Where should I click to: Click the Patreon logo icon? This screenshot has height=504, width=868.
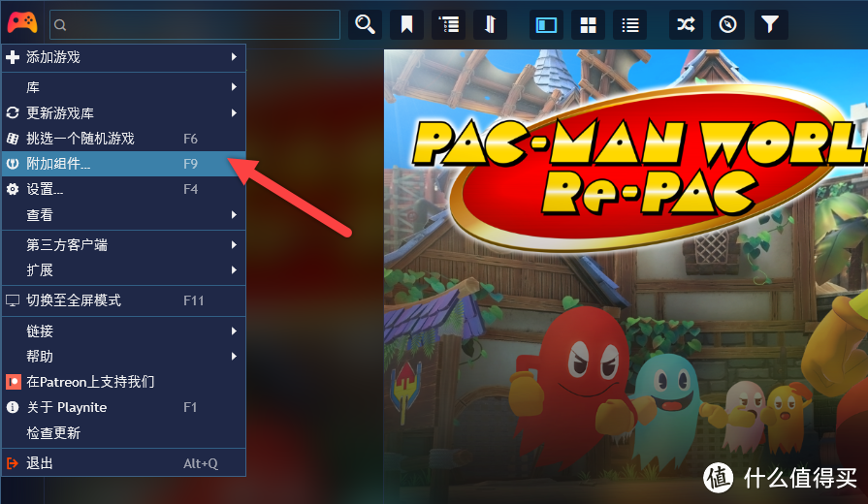(13, 382)
